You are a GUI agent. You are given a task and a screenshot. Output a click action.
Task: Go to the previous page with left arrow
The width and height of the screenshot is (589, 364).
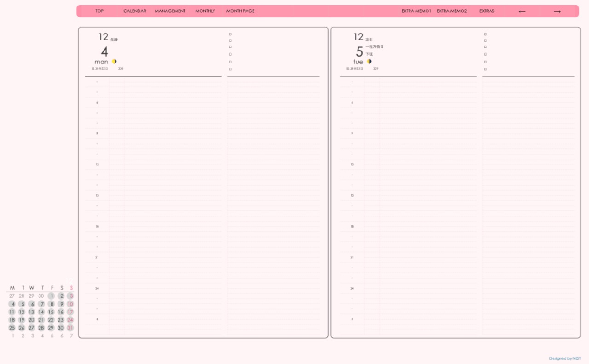(x=522, y=11)
